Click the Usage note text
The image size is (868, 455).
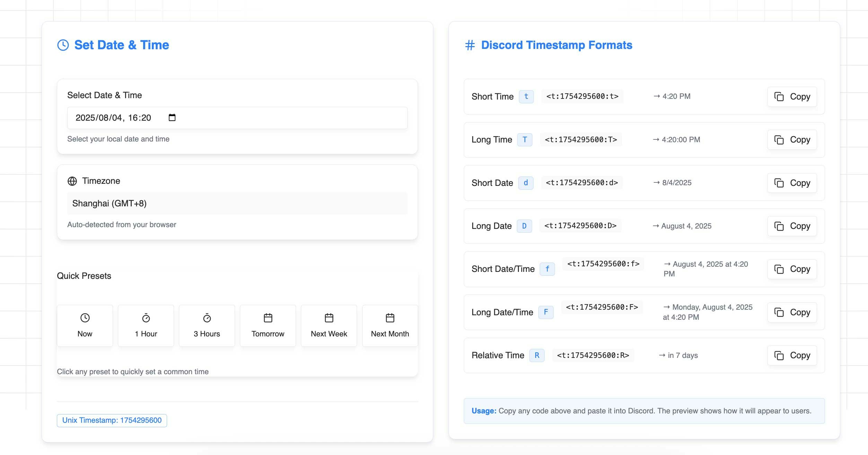click(x=641, y=411)
